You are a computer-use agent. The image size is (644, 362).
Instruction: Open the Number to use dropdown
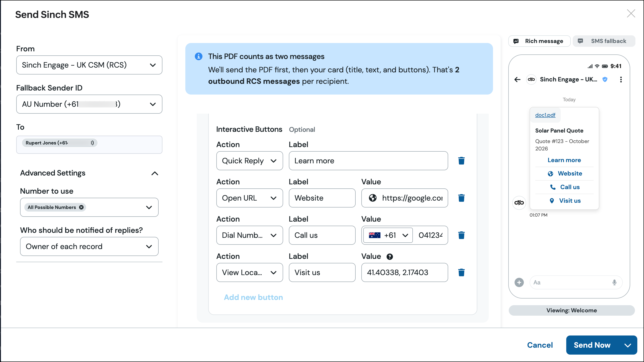coord(89,207)
